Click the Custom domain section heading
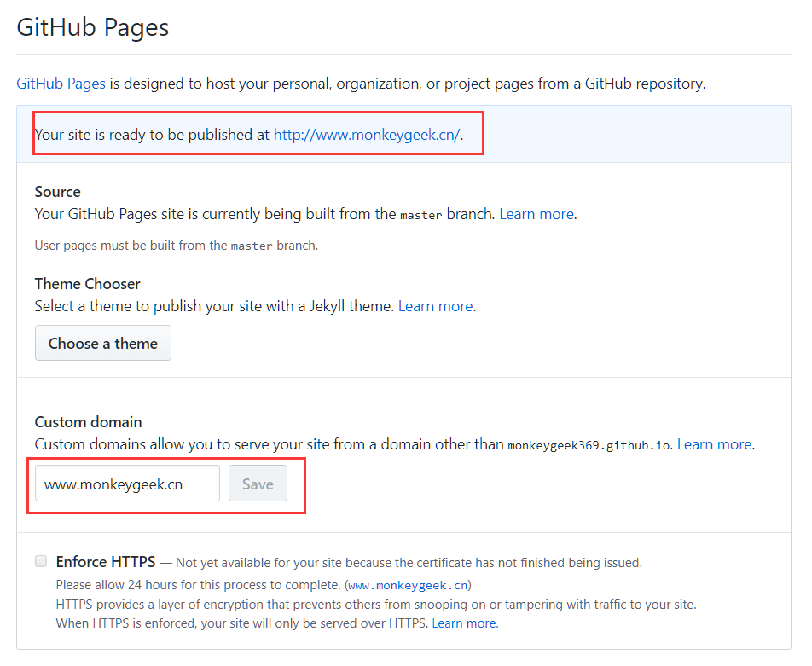812x666 pixels. (88, 422)
